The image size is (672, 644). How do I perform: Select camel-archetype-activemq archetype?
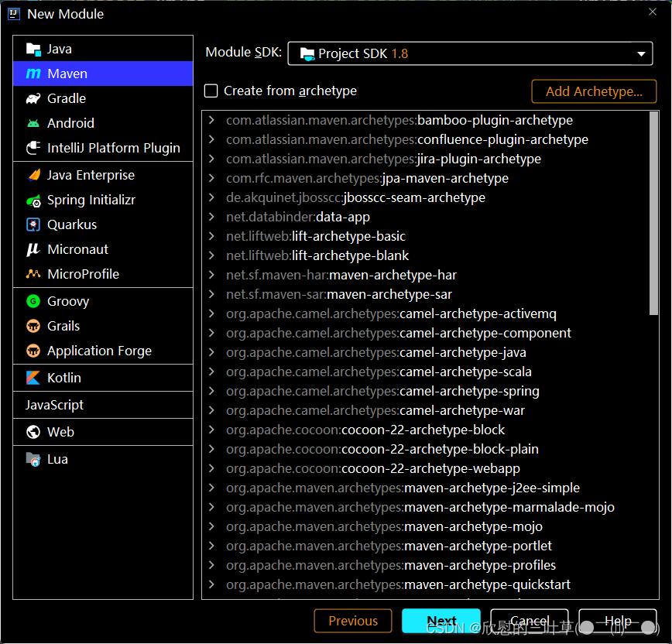click(x=391, y=313)
